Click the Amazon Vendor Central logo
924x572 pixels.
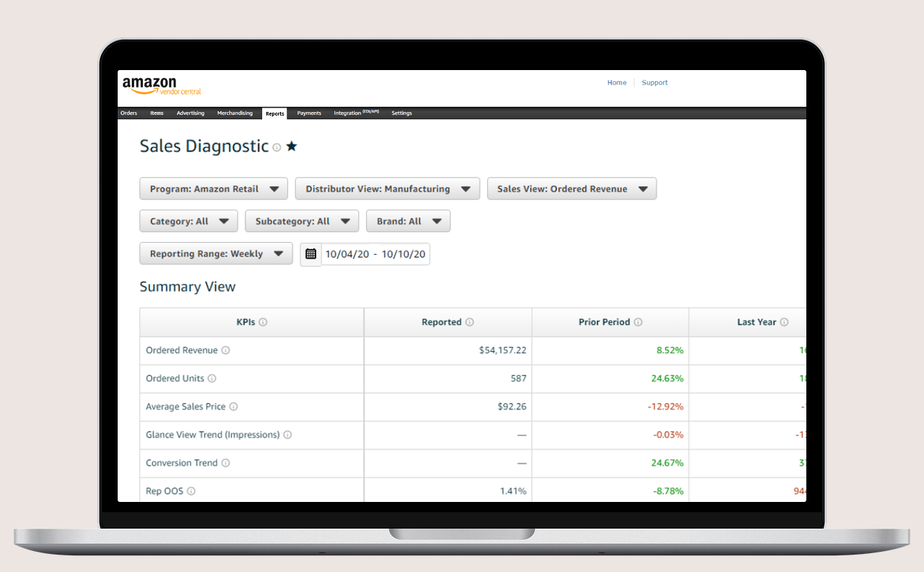[x=162, y=86]
